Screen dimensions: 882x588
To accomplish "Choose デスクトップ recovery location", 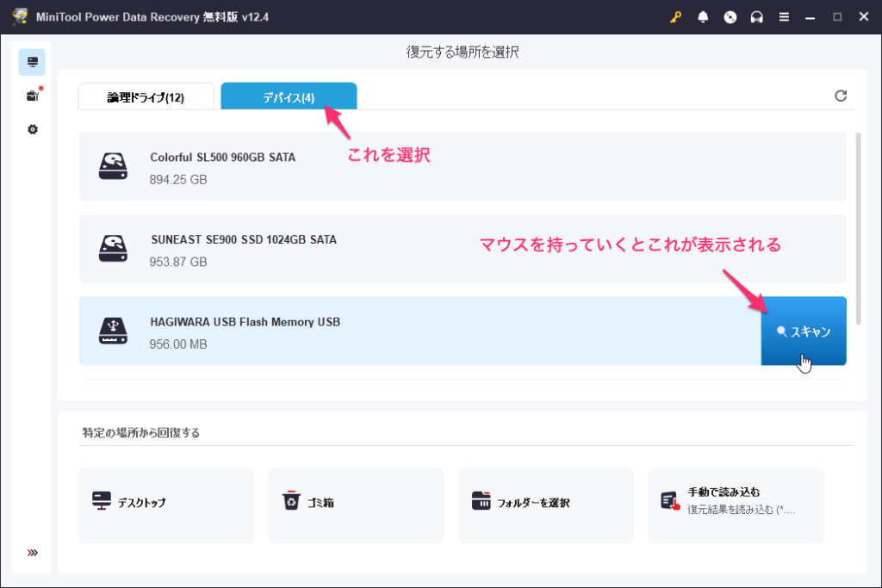I will 166,505.
